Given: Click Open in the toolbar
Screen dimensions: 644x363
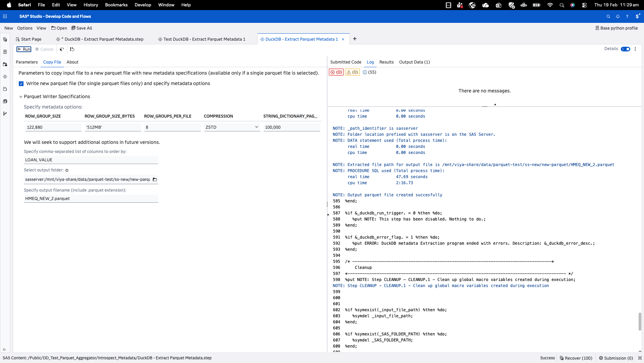Looking at the screenshot, I should 59,28.
